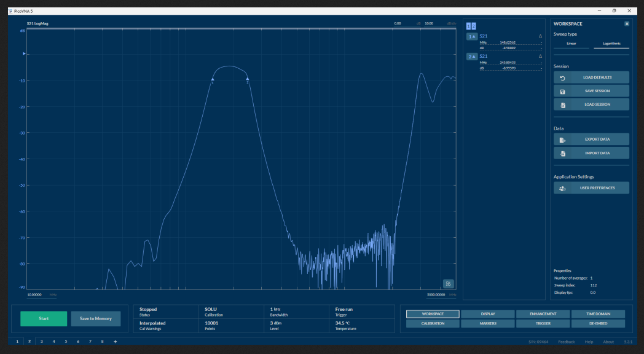The image size is (644, 354).
Task: Edit the reference level field 0.00 dB
Action: (407, 23)
